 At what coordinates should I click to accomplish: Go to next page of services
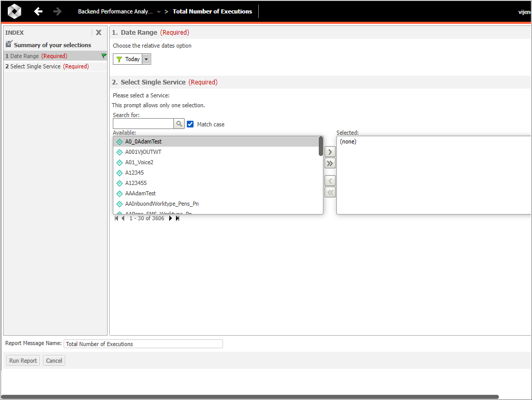click(x=171, y=218)
